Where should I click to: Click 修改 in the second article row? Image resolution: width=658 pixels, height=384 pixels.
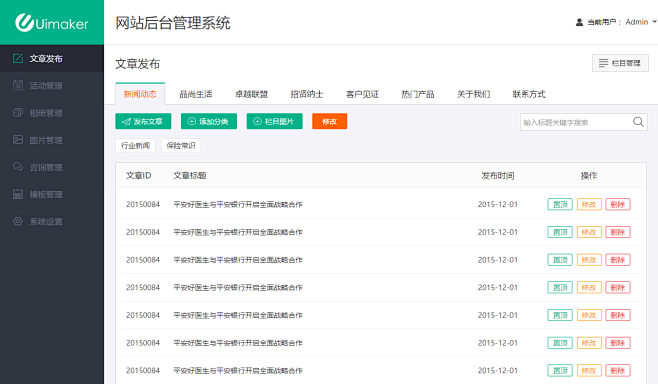589,232
